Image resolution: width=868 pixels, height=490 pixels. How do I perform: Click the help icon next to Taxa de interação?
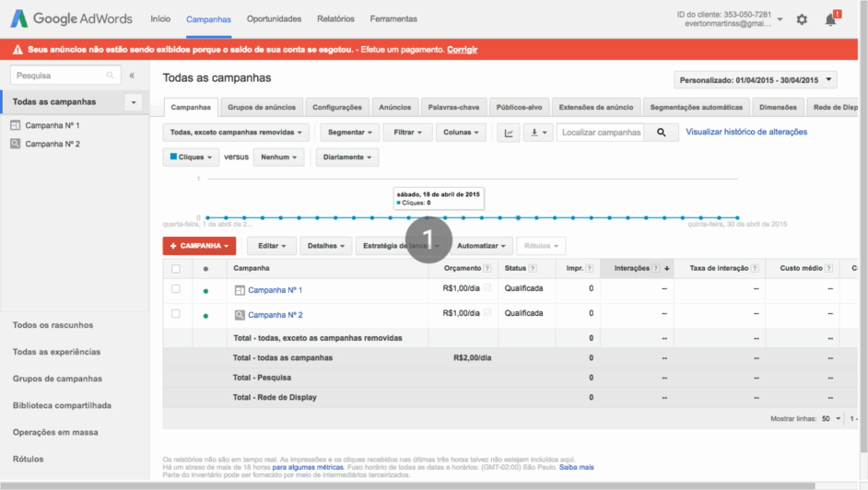click(x=755, y=268)
